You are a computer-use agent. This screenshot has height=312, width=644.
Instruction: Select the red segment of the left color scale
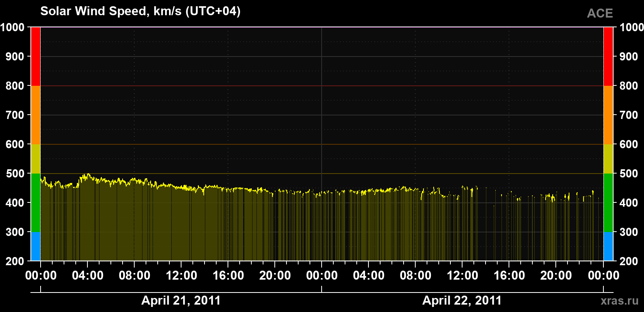pos(36,57)
